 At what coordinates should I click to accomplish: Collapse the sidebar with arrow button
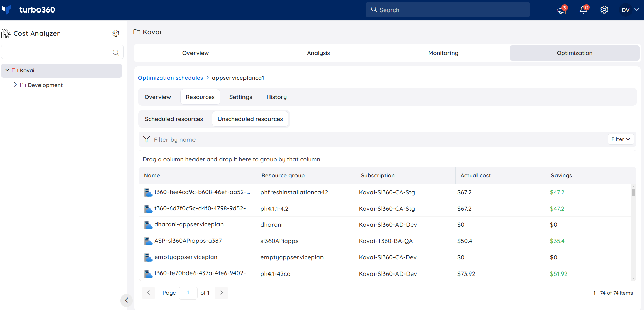coord(126,300)
